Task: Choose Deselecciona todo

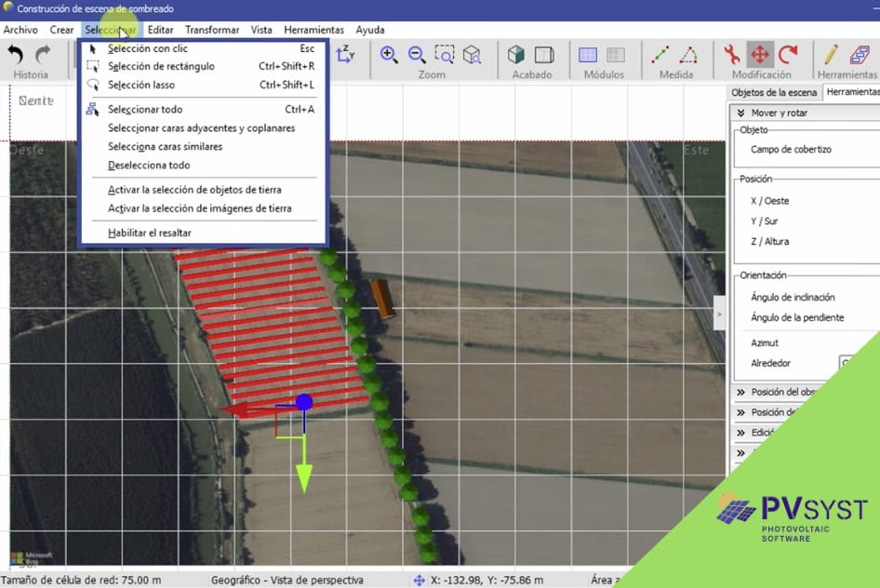Action: 203,165
